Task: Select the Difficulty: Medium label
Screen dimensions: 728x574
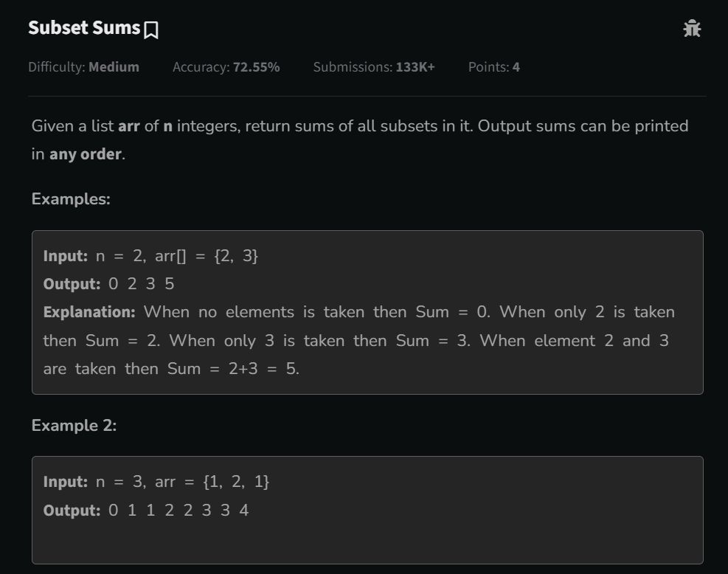Action: pos(83,67)
